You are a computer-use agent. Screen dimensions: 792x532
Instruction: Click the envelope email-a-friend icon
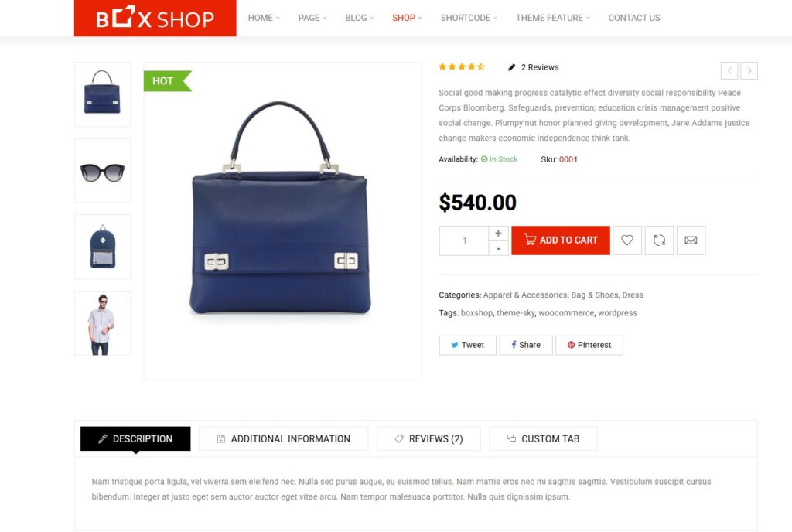point(691,240)
